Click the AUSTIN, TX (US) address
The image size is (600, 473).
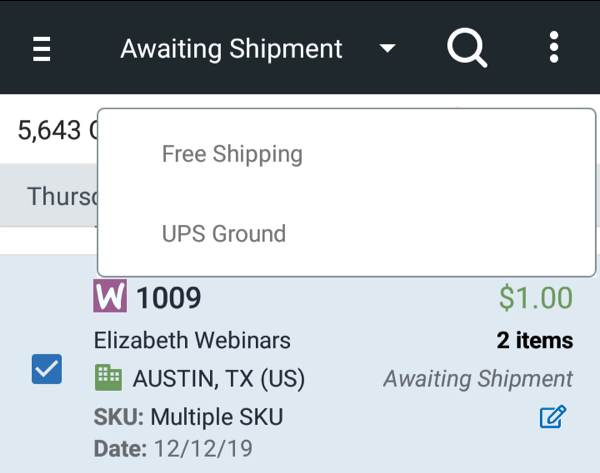coord(218,379)
